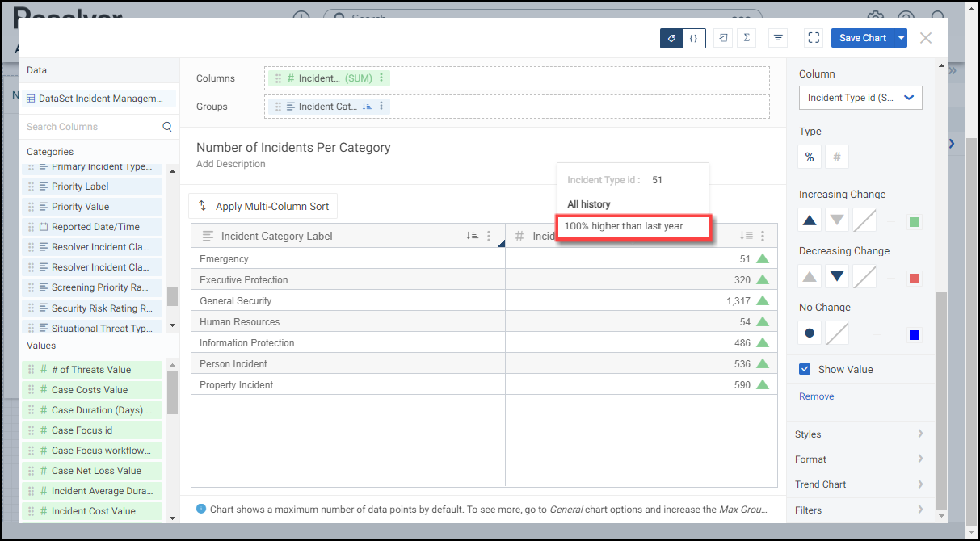980x541 pixels.
Task: Click the Search Columns field
Action: click(93, 127)
